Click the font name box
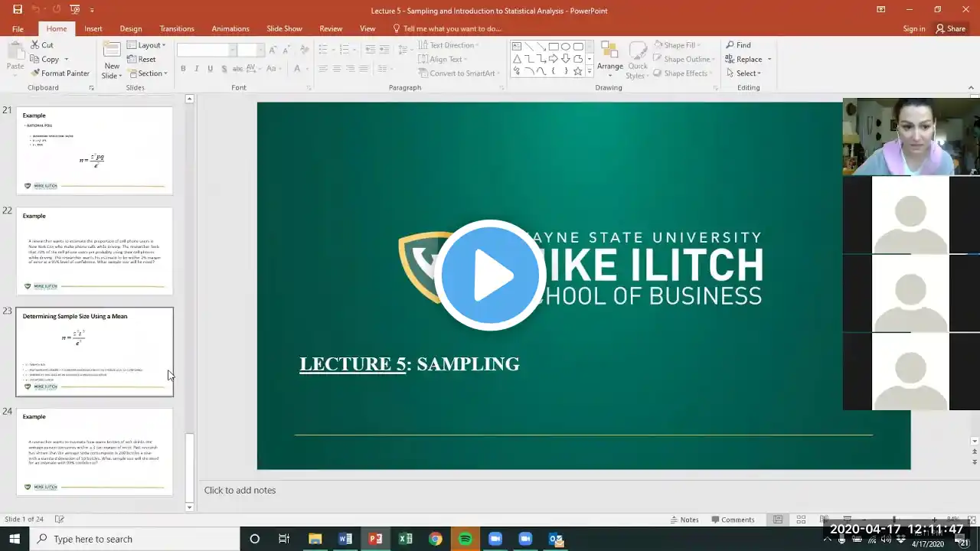 coord(205,49)
